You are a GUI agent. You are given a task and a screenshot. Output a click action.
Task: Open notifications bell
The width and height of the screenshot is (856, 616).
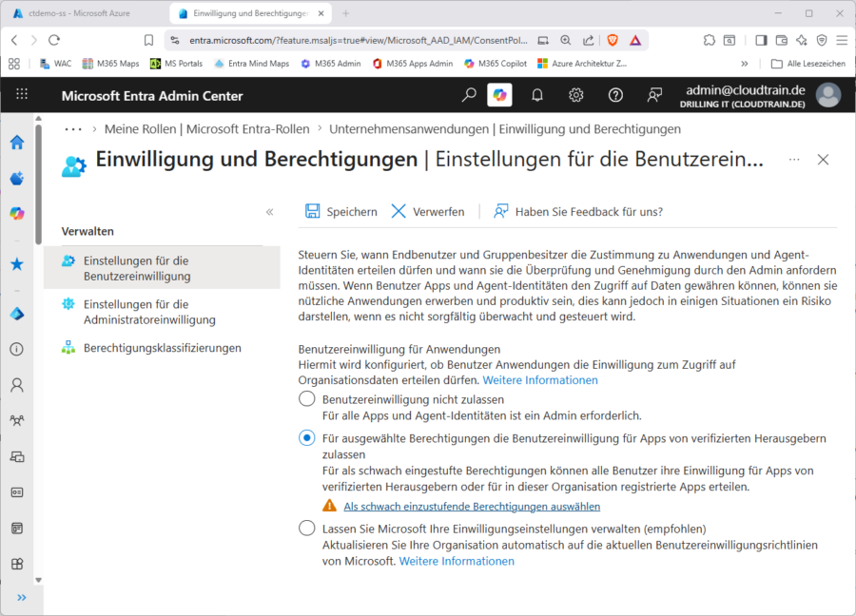click(537, 95)
